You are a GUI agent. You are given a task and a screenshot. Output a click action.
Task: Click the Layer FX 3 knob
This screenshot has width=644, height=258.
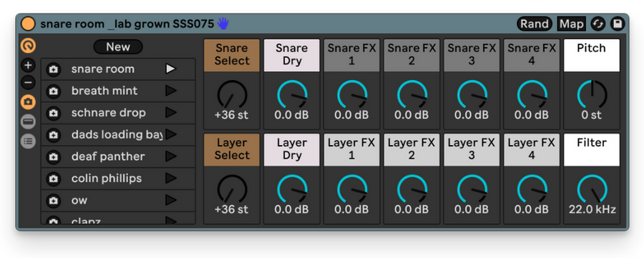(x=472, y=189)
